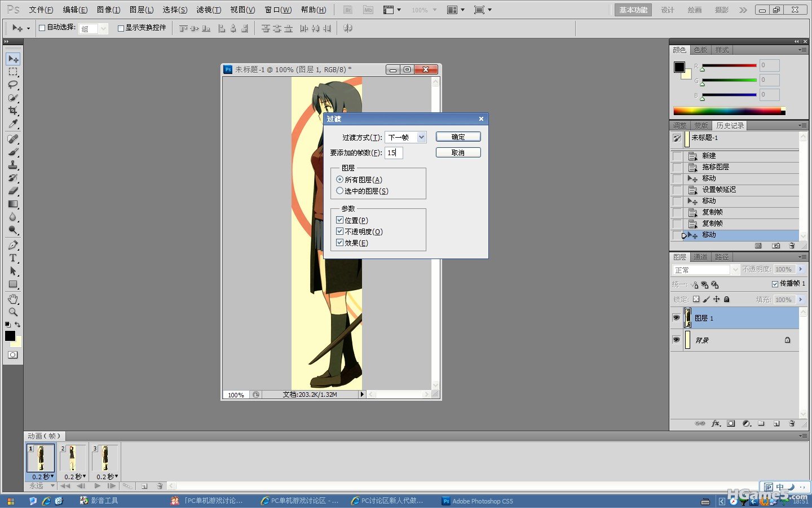The width and height of the screenshot is (812, 508).
Task: Create a new layer group
Action: click(761, 423)
